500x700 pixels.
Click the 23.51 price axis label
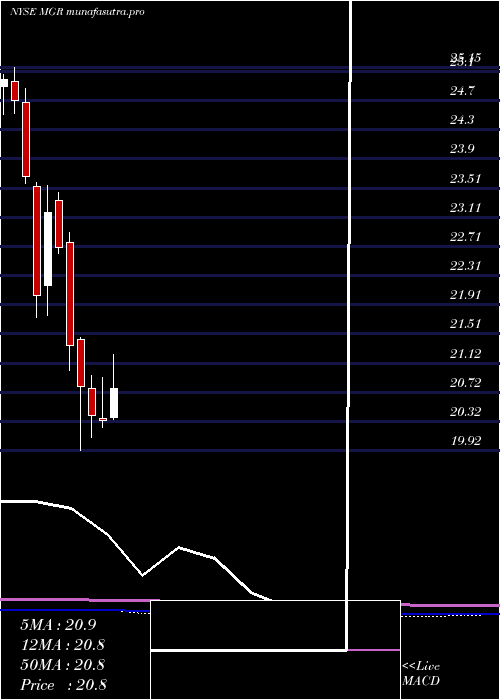(465, 179)
